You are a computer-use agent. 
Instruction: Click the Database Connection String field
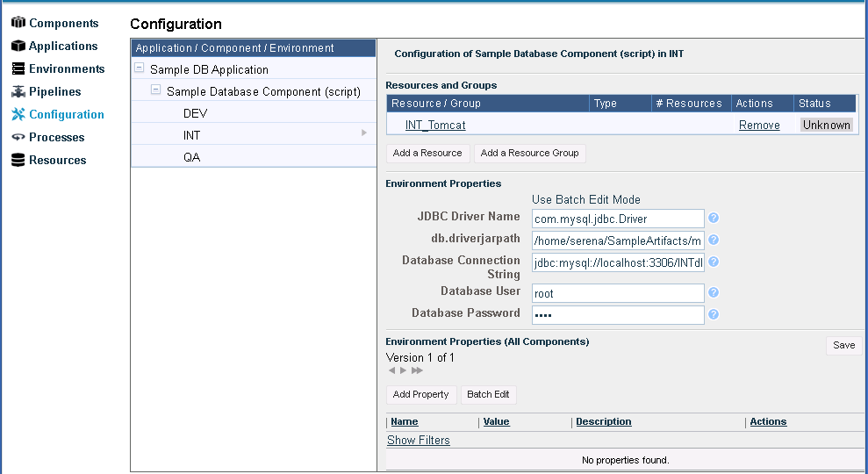coord(618,262)
